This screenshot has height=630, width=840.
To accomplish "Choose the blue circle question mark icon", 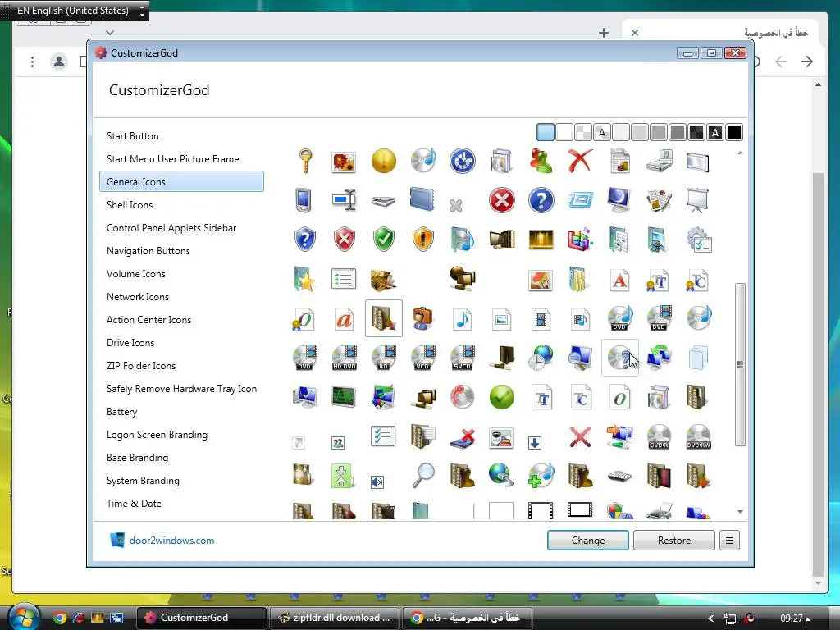I will tap(541, 201).
